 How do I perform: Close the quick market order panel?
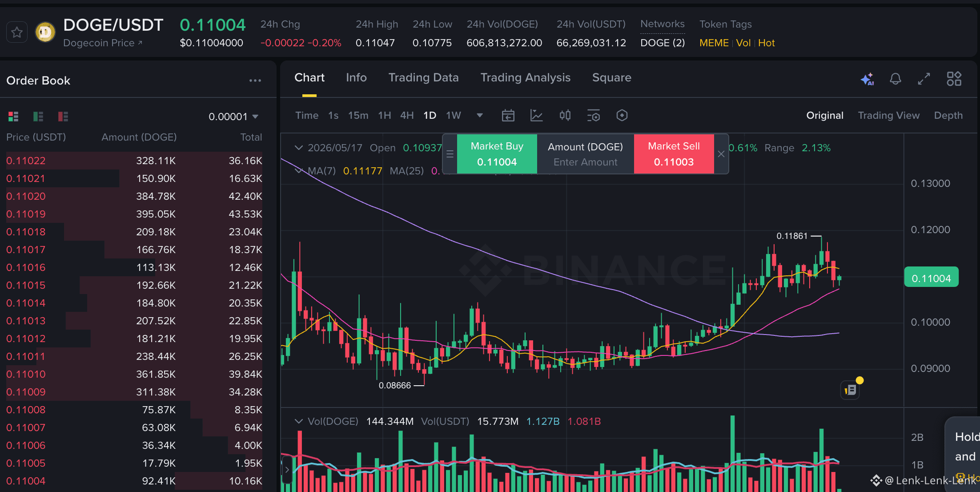(721, 154)
